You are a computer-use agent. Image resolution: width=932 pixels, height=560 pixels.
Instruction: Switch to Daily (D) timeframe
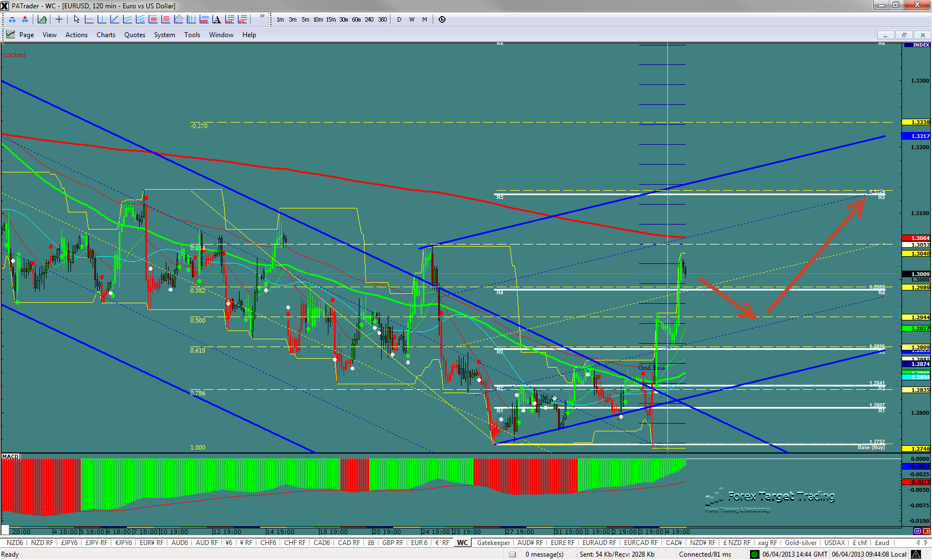click(x=399, y=19)
